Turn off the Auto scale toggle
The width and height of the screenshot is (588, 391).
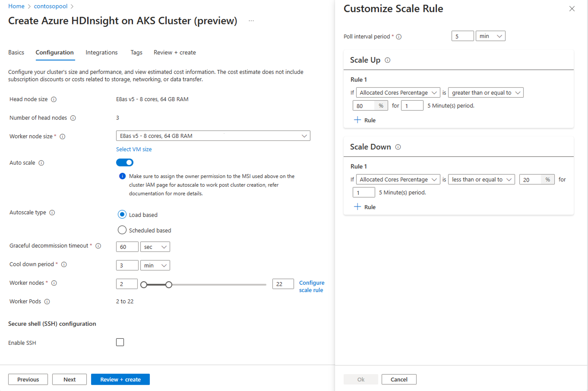(x=125, y=163)
